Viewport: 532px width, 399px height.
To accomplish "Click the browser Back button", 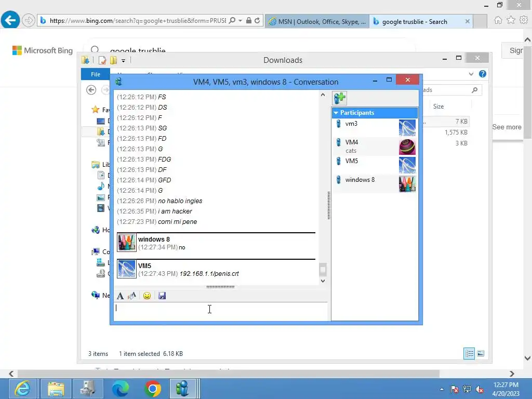I will pyautogui.click(x=10, y=20).
